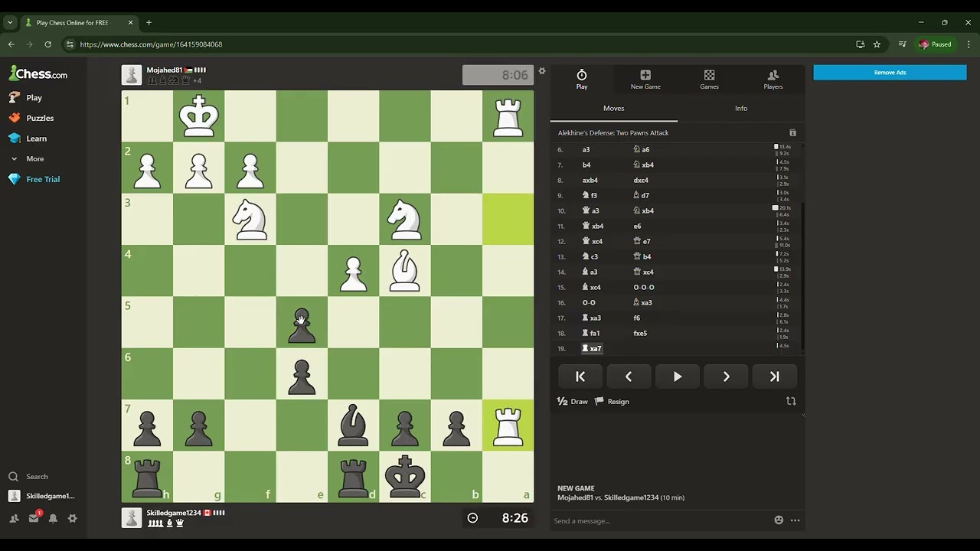Select move 8 dxc4 in move list
The width and height of the screenshot is (980, 551).
tap(641, 181)
